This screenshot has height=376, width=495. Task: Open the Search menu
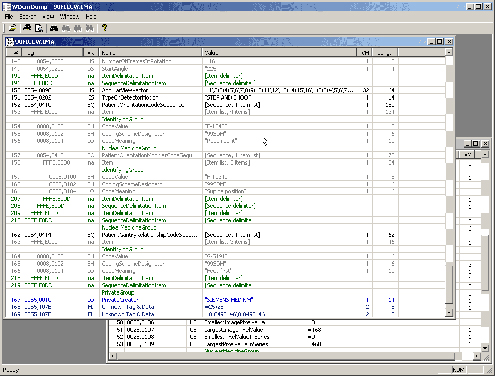27,17
